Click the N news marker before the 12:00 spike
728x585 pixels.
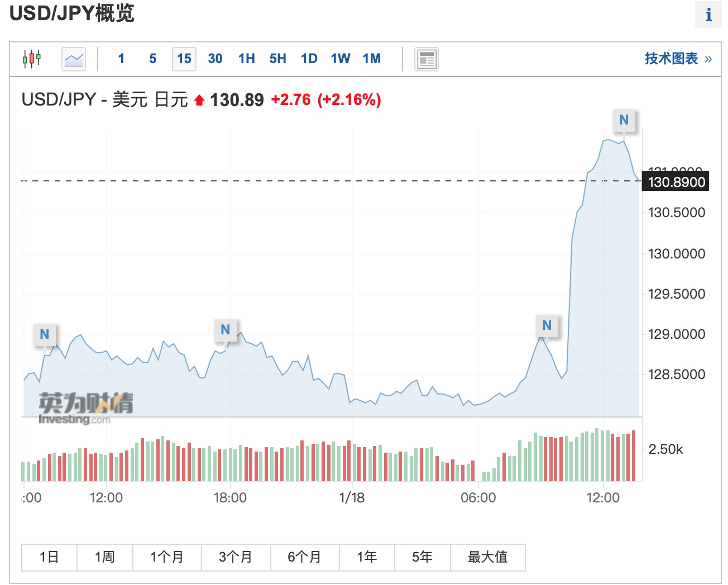(x=547, y=325)
